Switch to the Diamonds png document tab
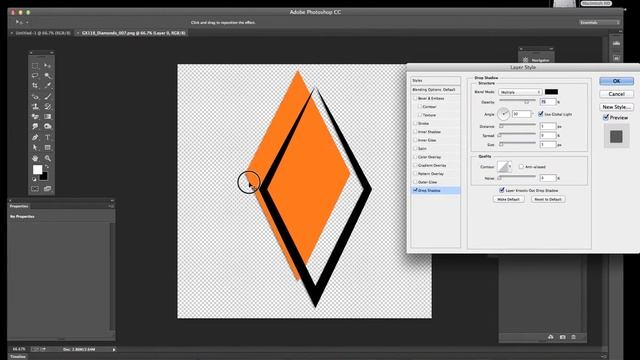Viewport: 640px width, 360px height. pos(133,33)
